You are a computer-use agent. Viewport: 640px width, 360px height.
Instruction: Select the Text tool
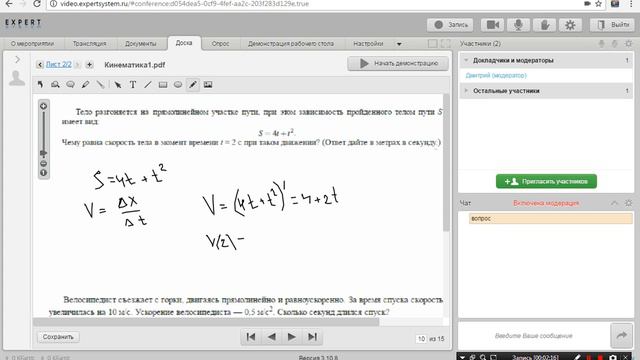pyautogui.click(x=133, y=84)
